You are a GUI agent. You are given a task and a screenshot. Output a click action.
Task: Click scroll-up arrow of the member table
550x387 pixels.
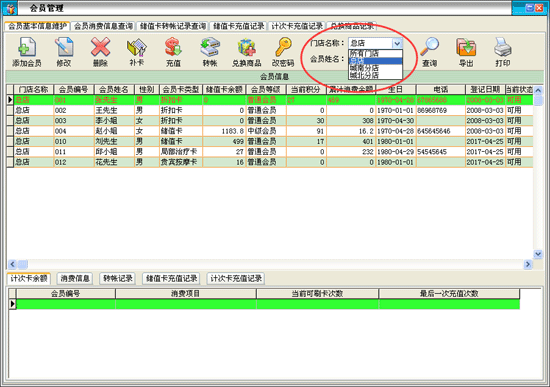coord(538,91)
